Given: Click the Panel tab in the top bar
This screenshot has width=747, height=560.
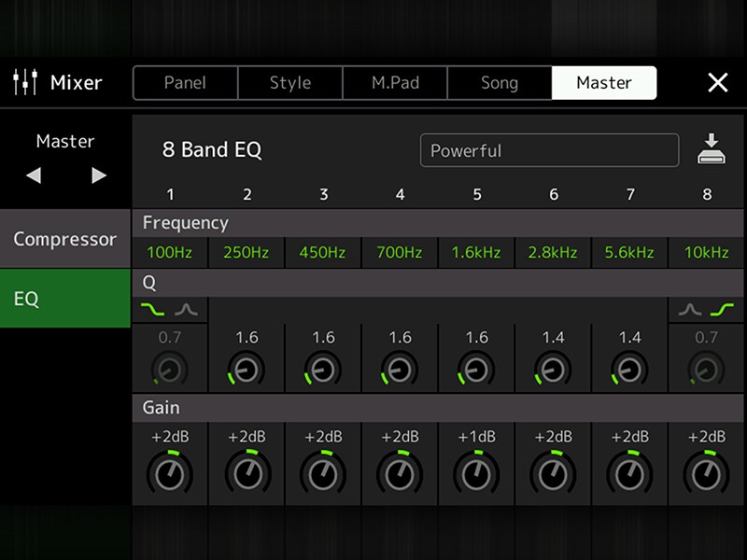Looking at the screenshot, I should [x=185, y=82].
